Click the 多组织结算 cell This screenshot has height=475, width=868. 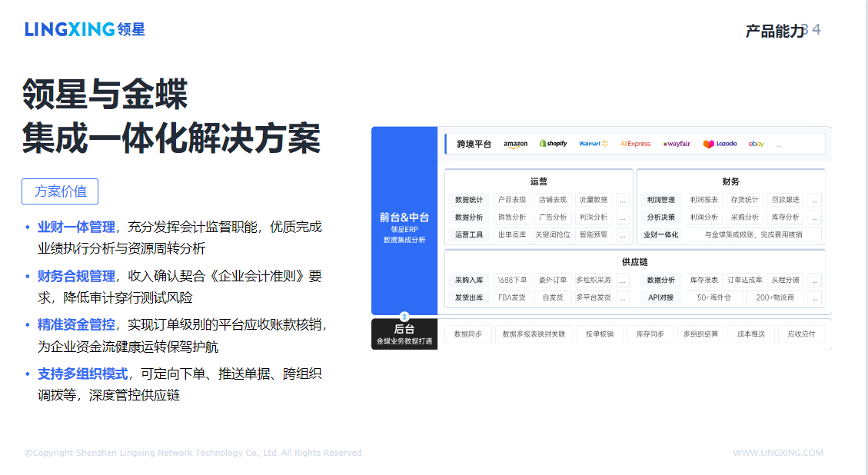pyautogui.click(x=701, y=334)
